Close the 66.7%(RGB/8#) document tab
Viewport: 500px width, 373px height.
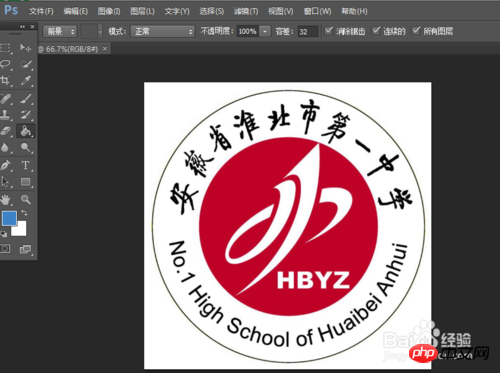pyautogui.click(x=105, y=49)
